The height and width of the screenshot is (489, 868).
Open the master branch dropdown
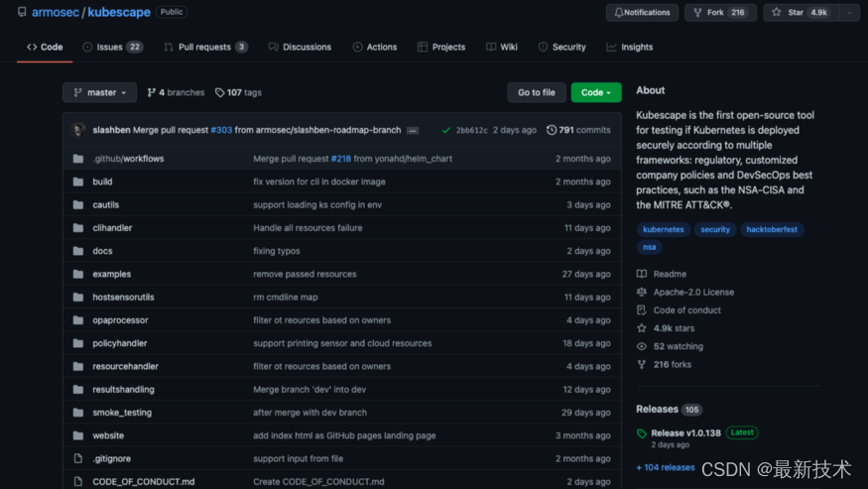99,92
